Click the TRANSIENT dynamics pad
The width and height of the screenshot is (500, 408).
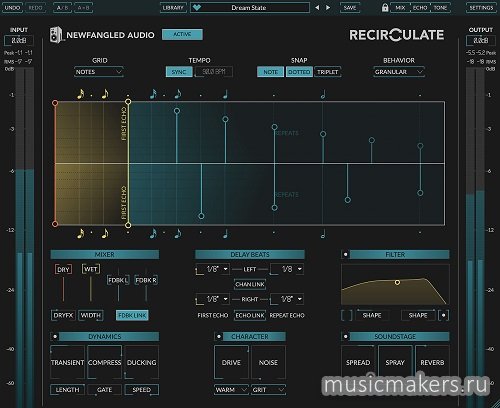[x=67, y=362]
